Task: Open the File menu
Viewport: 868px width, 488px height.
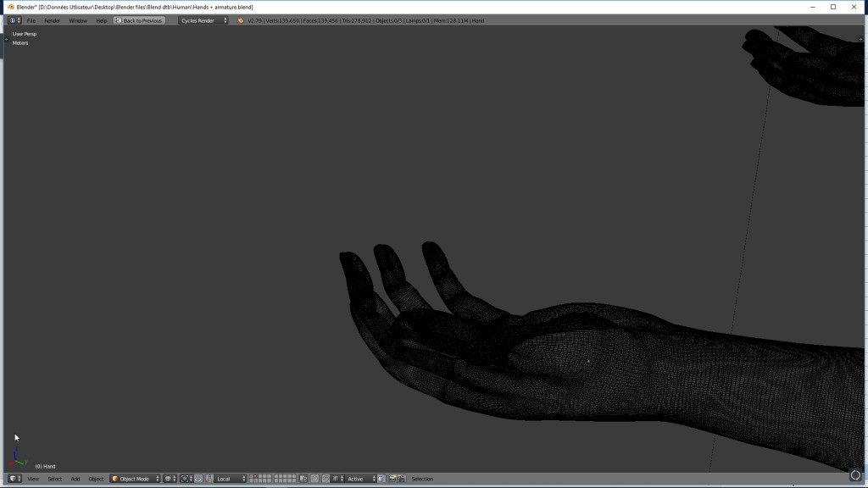Action: tap(31, 20)
